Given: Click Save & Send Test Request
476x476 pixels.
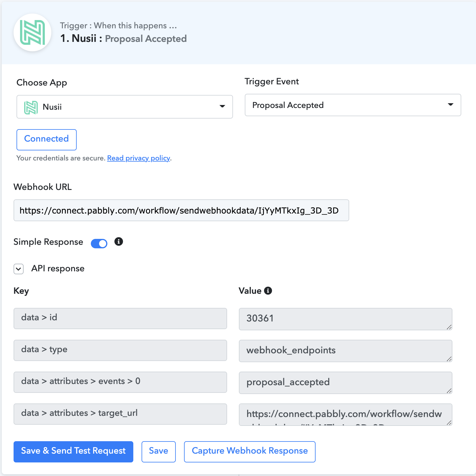Looking at the screenshot, I should click(73, 452).
